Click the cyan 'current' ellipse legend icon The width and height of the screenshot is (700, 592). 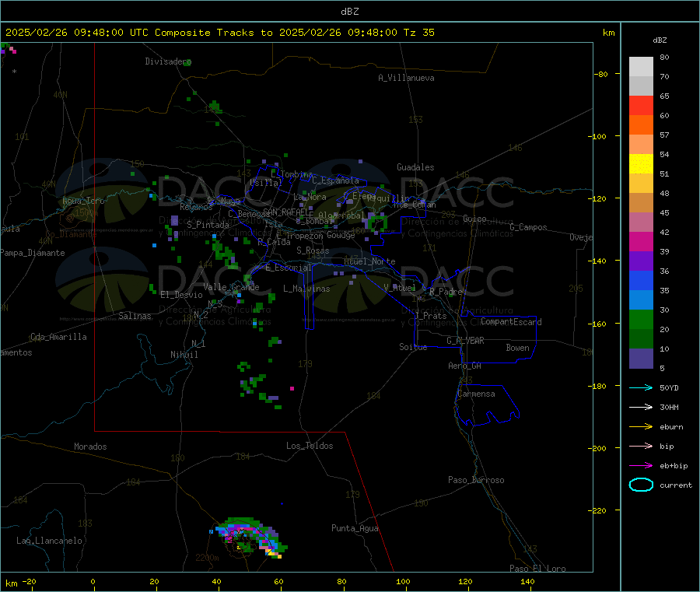[x=641, y=485]
